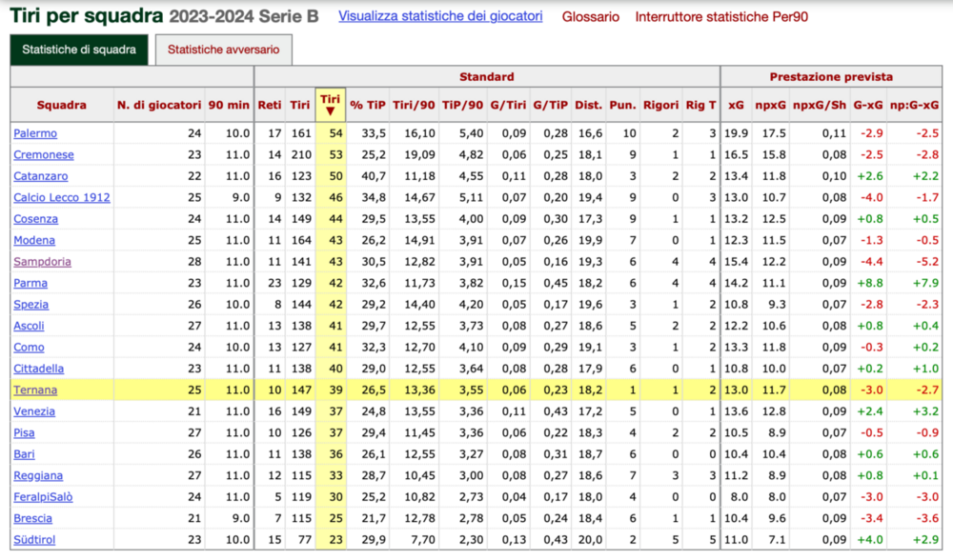953x560 pixels.
Task: Select Südtirol's 7,70 Tiri/90 value
Action: [x=423, y=540]
